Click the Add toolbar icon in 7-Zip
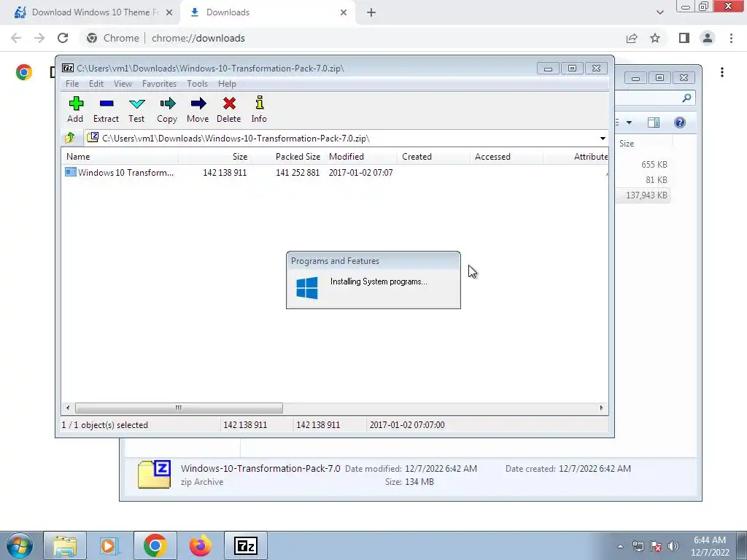This screenshot has width=747, height=560. tap(76, 109)
